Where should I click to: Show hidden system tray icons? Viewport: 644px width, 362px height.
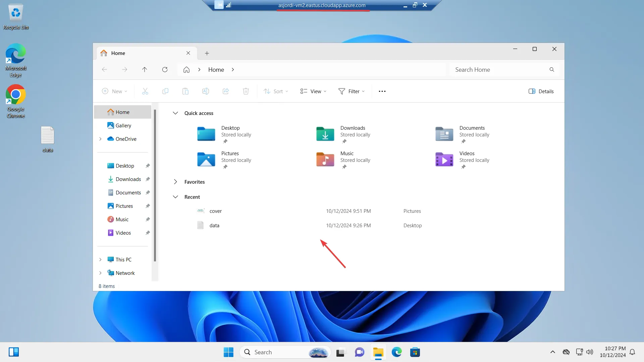[x=553, y=352]
